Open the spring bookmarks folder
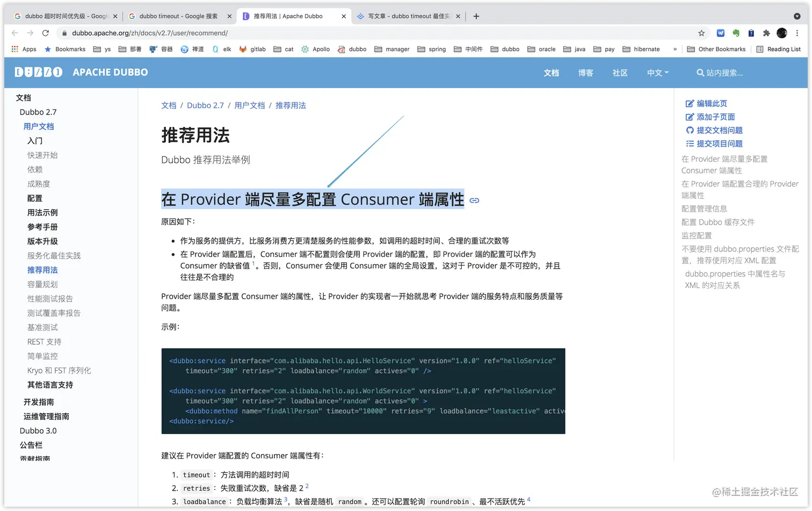Screen dimensions: 812x511 pos(432,49)
